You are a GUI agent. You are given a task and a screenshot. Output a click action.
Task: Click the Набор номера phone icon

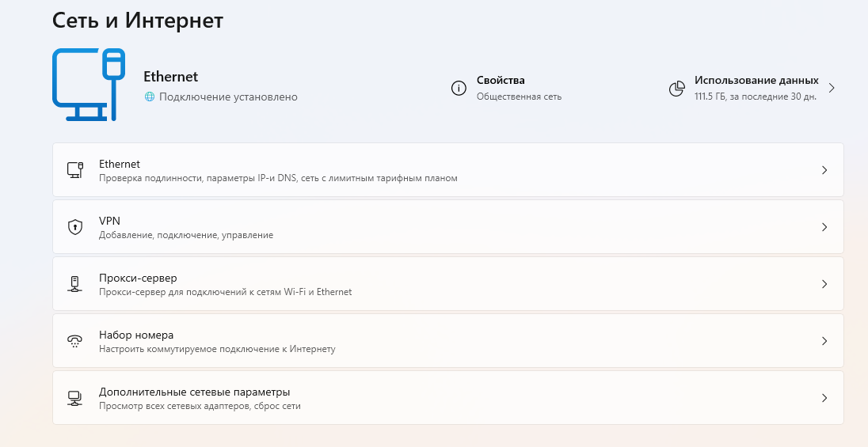[75, 341]
